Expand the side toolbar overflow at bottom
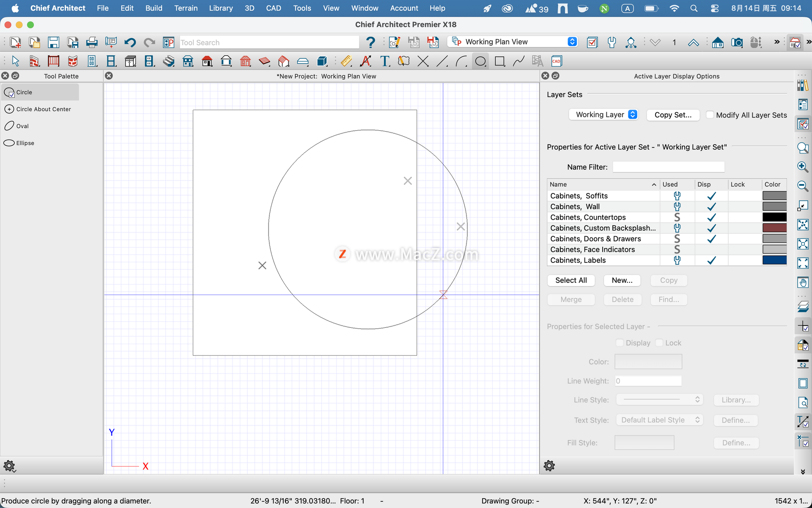Viewport: 812px width, 508px height. click(x=803, y=472)
